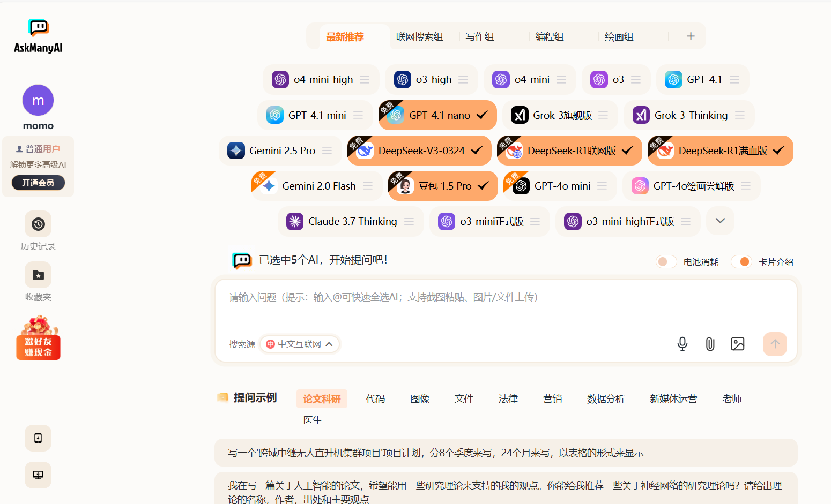Click the send arrow button
This screenshot has width=831, height=504.
click(x=775, y=344)
